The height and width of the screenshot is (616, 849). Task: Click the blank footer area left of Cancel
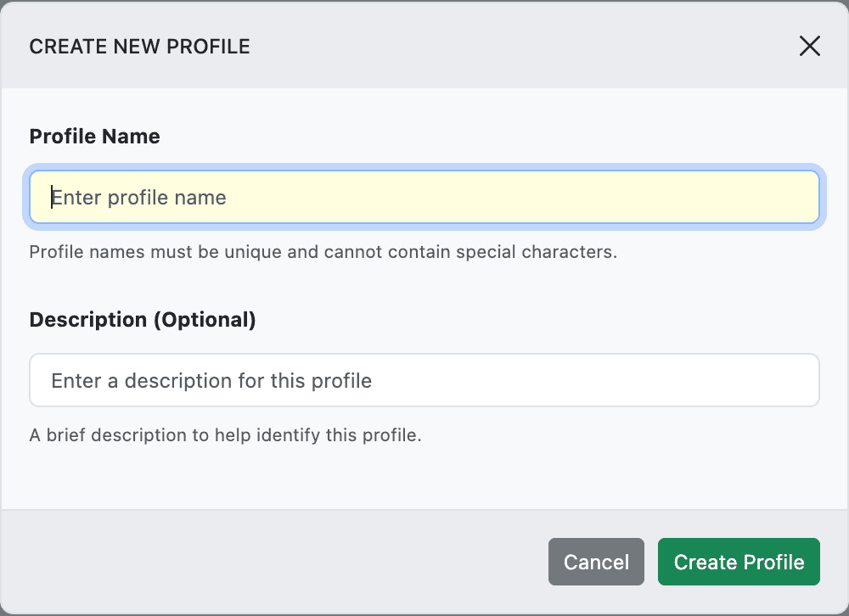(272, 562)
